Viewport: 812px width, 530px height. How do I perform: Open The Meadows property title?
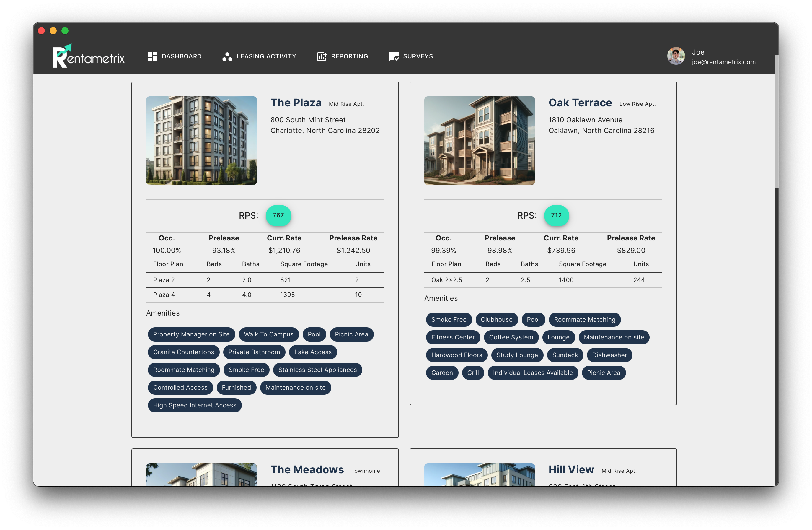[x=307, y=470]
